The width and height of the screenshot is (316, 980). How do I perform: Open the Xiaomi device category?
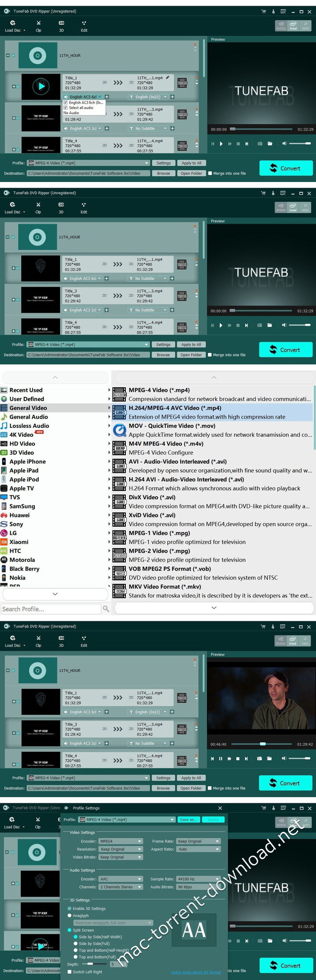coord(19,542)
